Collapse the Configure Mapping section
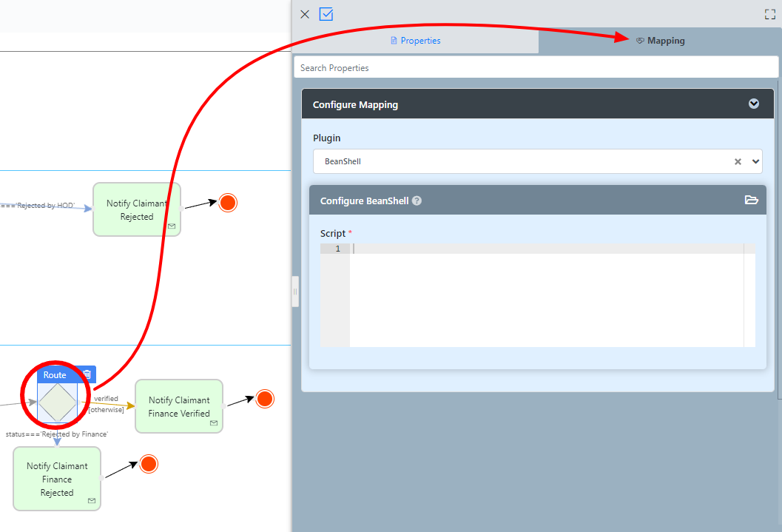This screenshot has height=532, width=782. [x=753, y=104]
